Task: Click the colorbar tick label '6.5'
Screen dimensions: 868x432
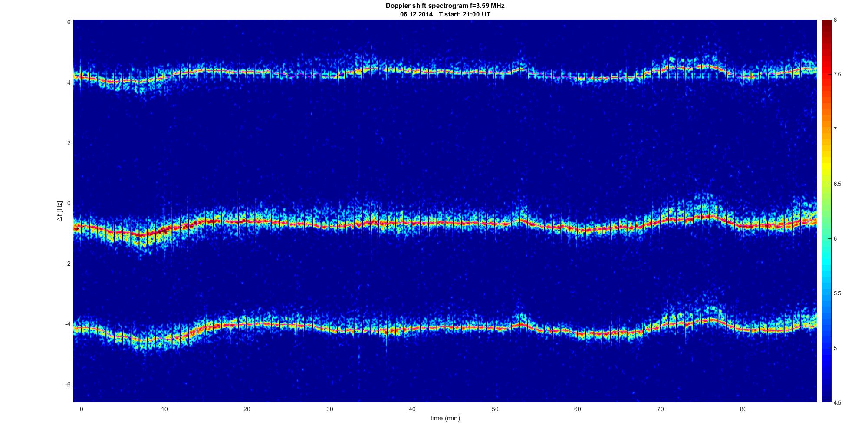Action: point(837,184)
